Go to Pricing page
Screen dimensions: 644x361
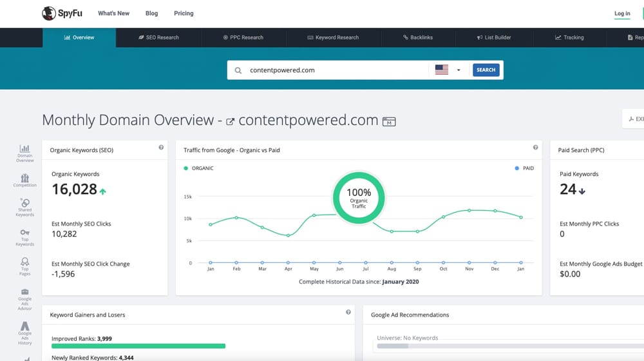point(184,13)
